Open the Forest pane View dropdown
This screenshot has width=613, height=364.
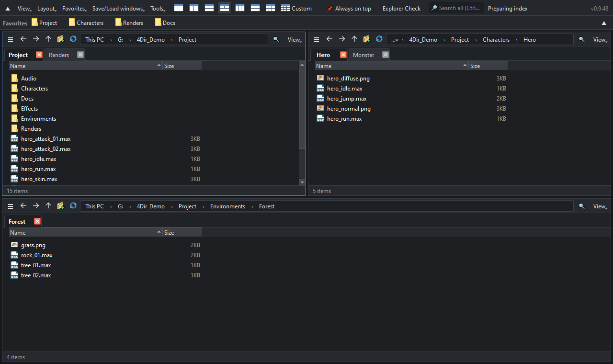pyautogui.click(x=600, y=206)
